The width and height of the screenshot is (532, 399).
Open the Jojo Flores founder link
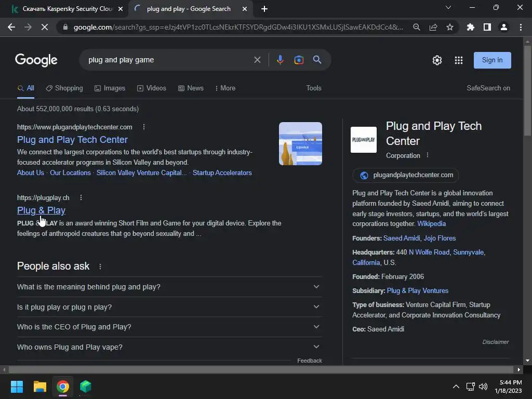pos(440,238)
